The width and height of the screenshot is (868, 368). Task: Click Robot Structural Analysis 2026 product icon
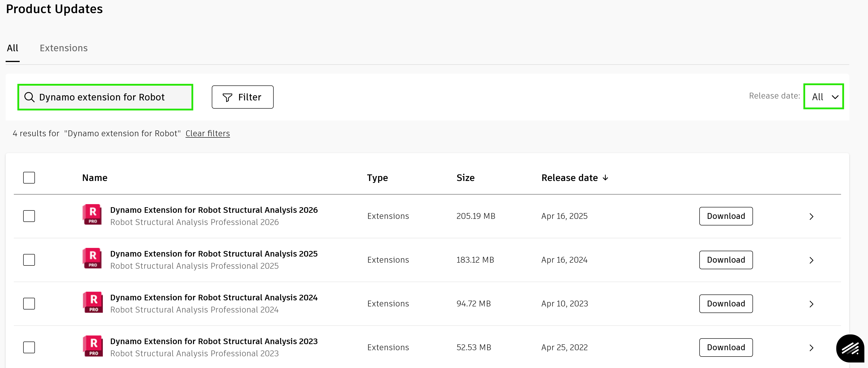pos(93,214)
